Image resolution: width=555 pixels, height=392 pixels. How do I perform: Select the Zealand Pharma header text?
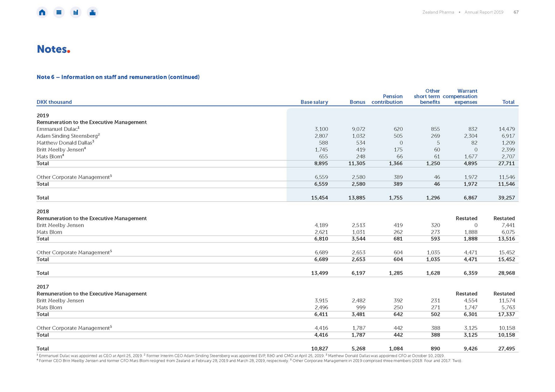click(x=438, y=12)
